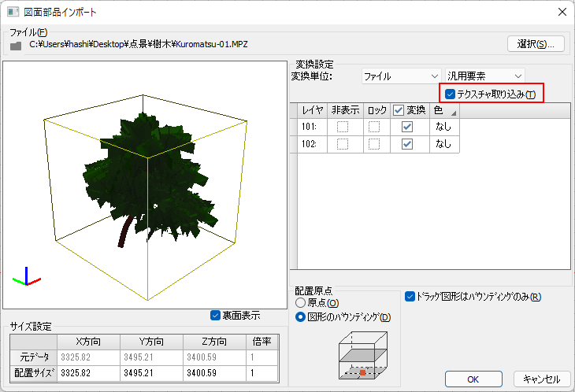Toggle 裏面表示 checkbox
The image size is (575, 392).
click(215, 316)
